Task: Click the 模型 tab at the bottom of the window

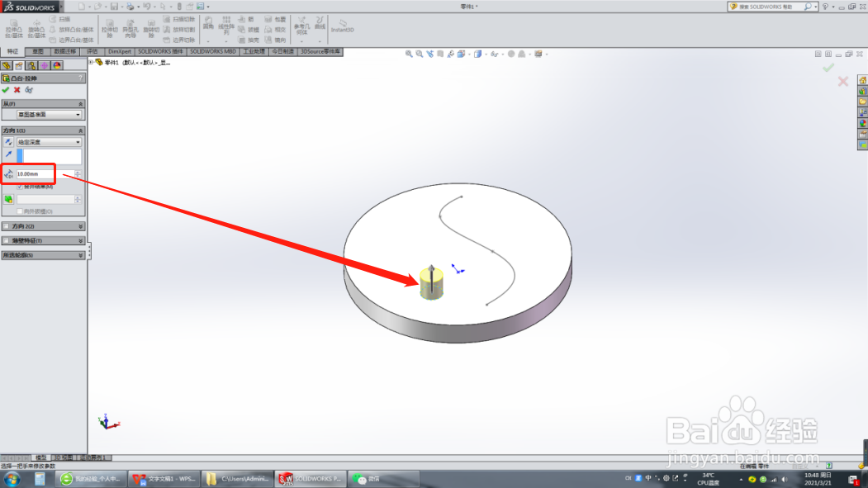Action: 41,457
